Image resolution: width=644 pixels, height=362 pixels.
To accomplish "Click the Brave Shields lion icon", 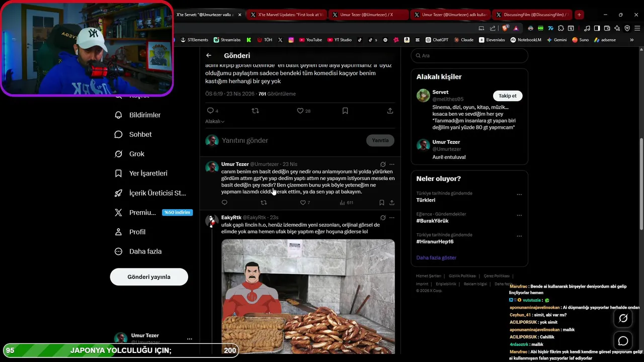I will click(x=505, y=28).
